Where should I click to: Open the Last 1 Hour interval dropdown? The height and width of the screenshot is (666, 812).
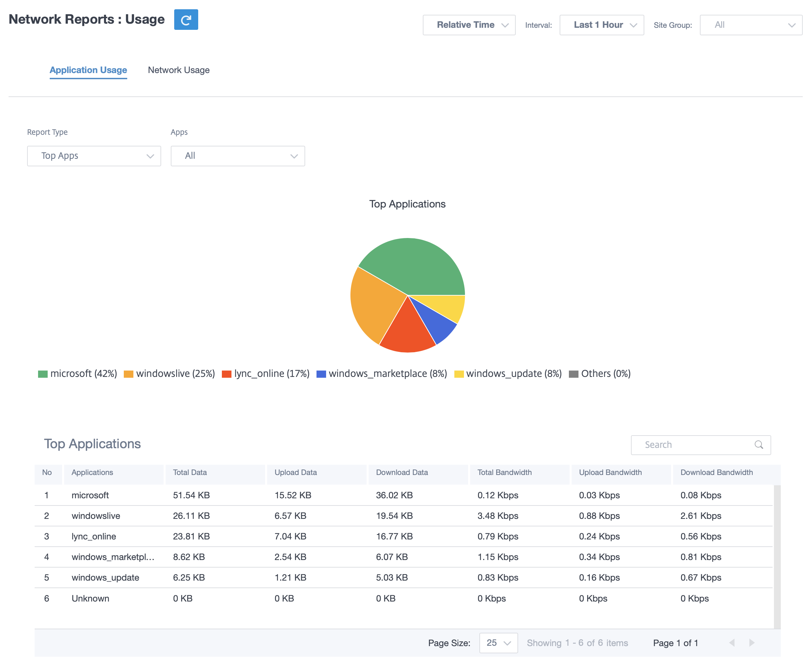pyautogui.click(x=601, y=25)
